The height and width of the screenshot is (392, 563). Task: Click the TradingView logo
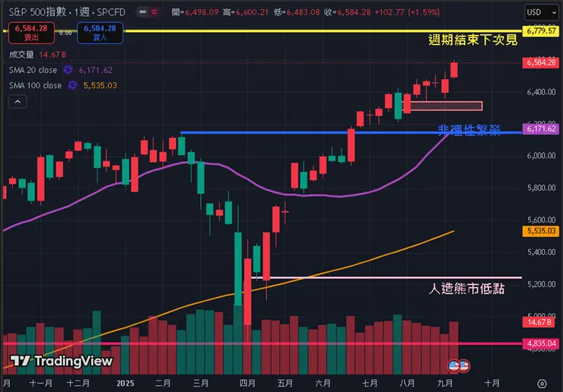click(62, 361)
